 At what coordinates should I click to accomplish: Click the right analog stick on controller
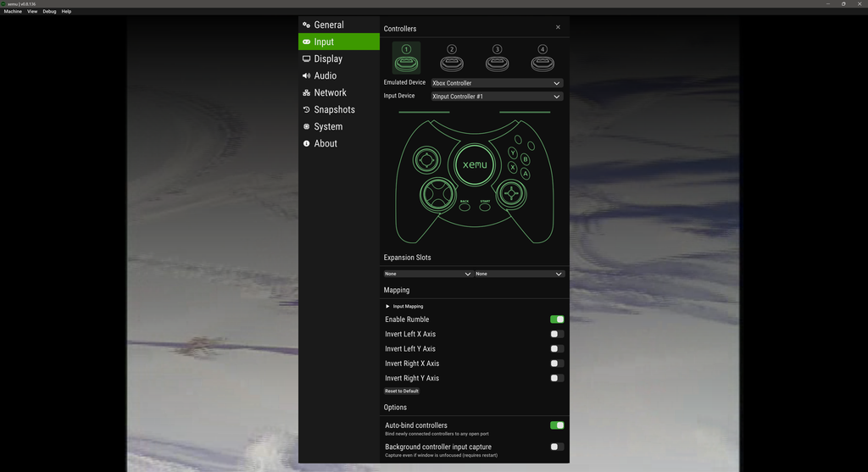pos(511,194)
